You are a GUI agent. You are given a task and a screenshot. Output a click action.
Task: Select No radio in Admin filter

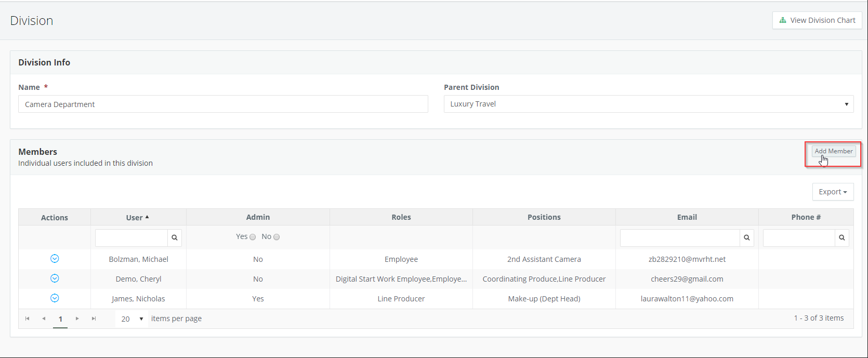(x=277, y=237)
